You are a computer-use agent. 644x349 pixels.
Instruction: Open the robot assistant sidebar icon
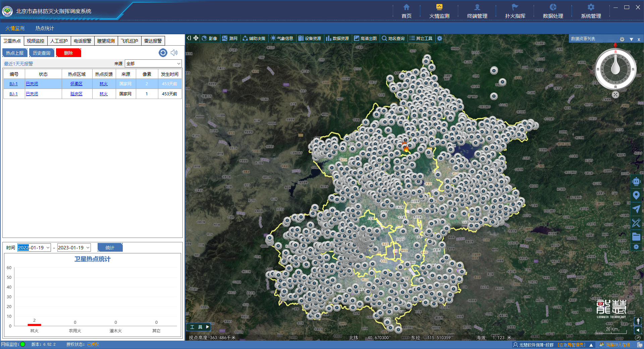tap(636, 182)
